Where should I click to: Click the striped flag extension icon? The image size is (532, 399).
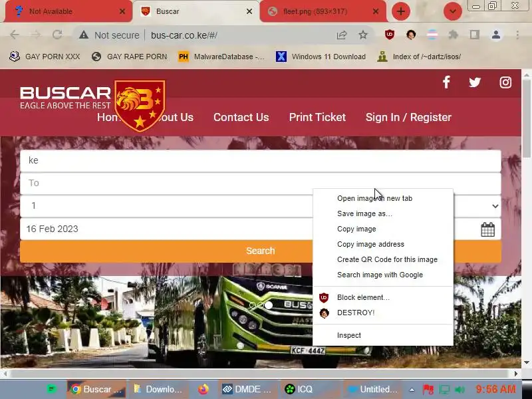432,35
